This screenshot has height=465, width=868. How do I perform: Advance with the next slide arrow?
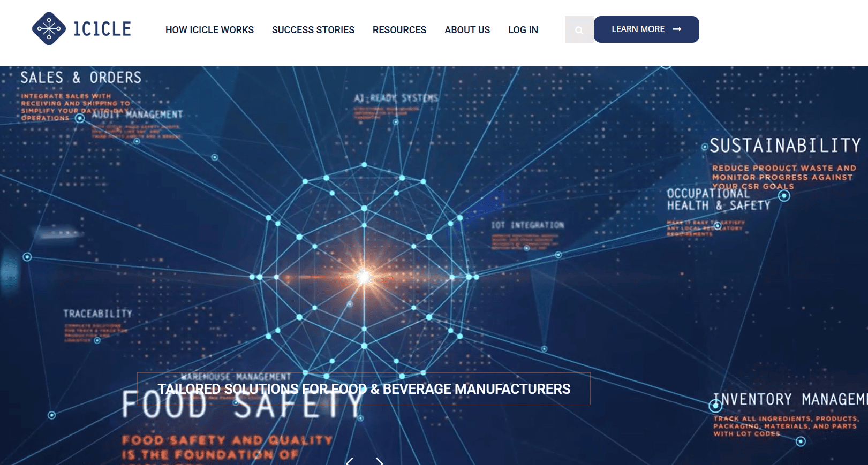point(380,461)
